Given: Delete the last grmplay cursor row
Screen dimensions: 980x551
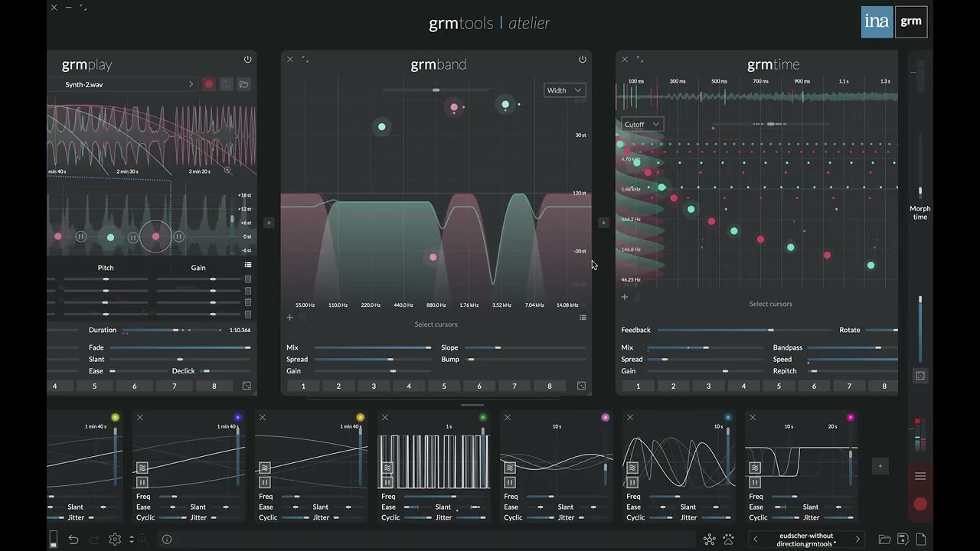Looking at the screenshot, I should [248, 314].
